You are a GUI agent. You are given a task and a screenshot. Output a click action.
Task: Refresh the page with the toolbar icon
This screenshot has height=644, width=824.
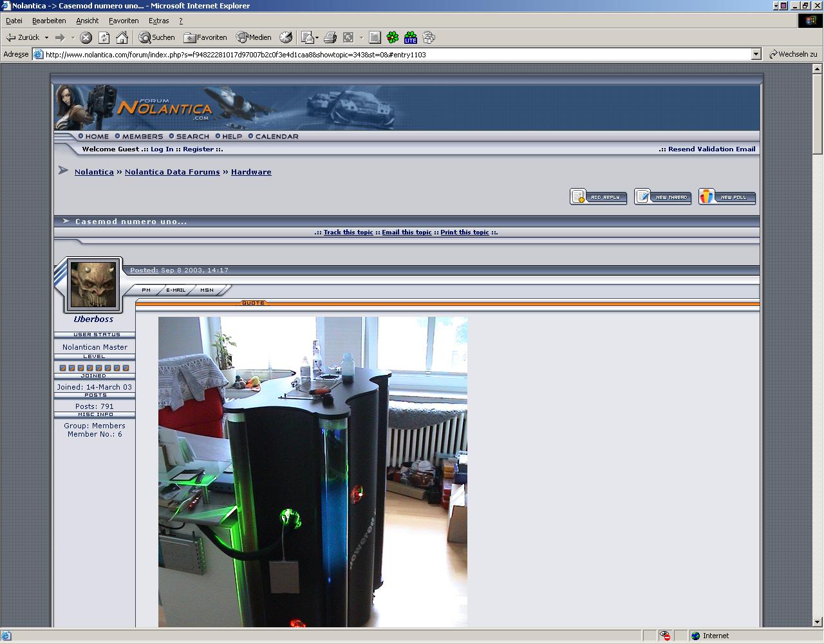point(104,37)
